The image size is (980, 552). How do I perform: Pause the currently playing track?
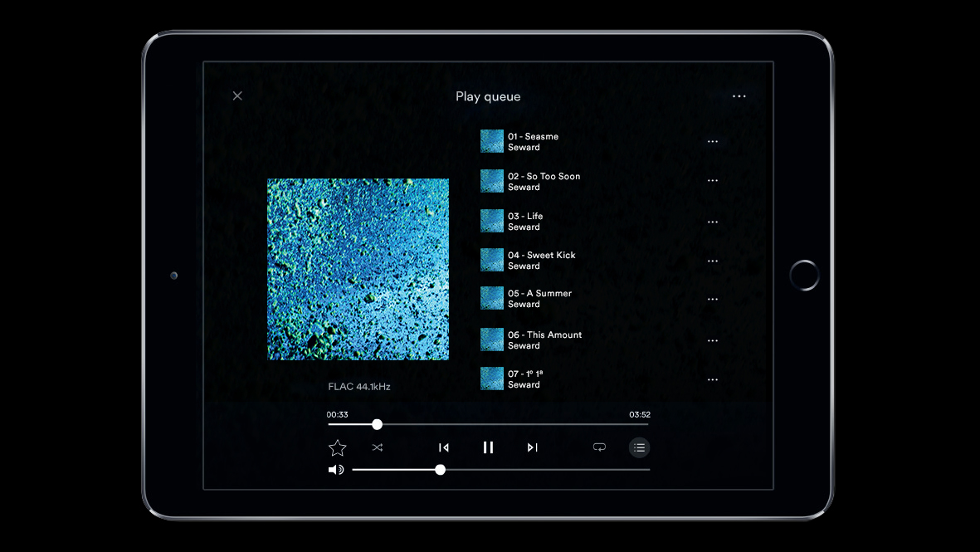(x=488, y=447)
